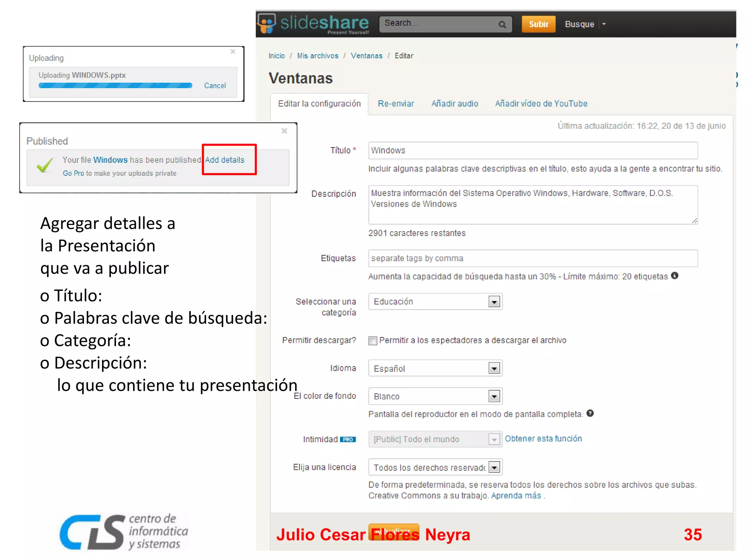Click the green checkmark in Published dialog
Screen dimensions: 747x560
coord(45,165)
